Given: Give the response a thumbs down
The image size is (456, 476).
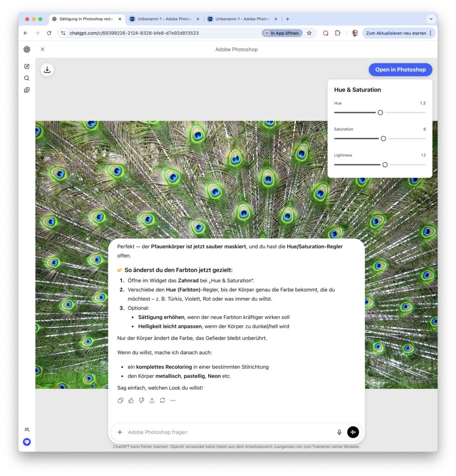Looking at the screenshot, I should point(141,400).
